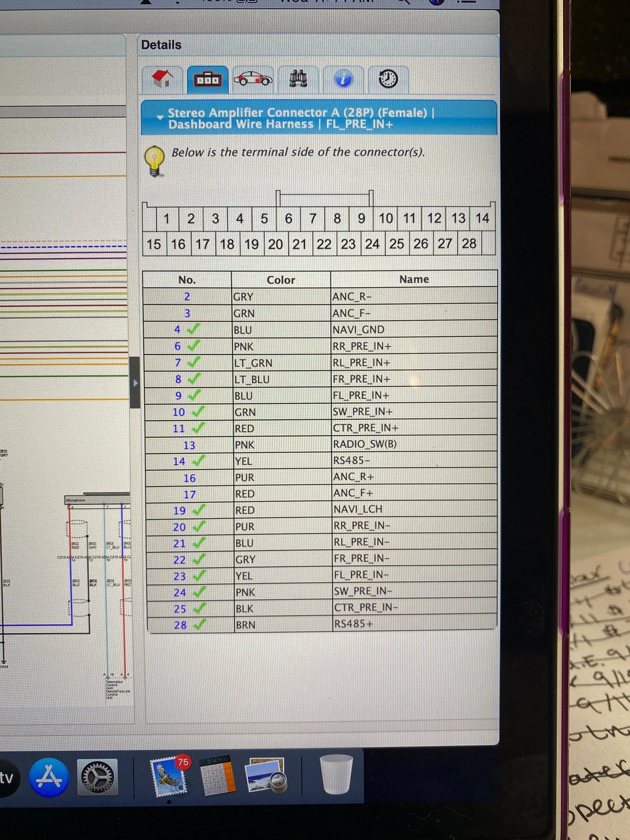Open the Mail app in dock

169,777
